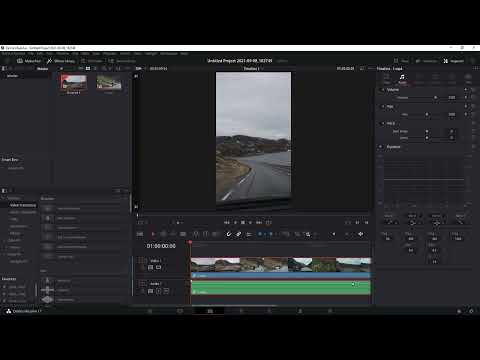Toggle linked selection chain icon
Screen dimensions: 480x360
pos(239,234)
